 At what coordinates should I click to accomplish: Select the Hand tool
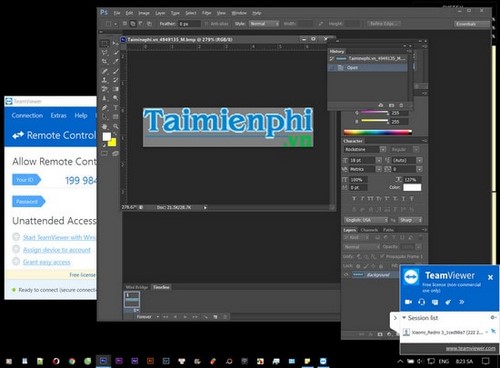(x=105, y=127)
